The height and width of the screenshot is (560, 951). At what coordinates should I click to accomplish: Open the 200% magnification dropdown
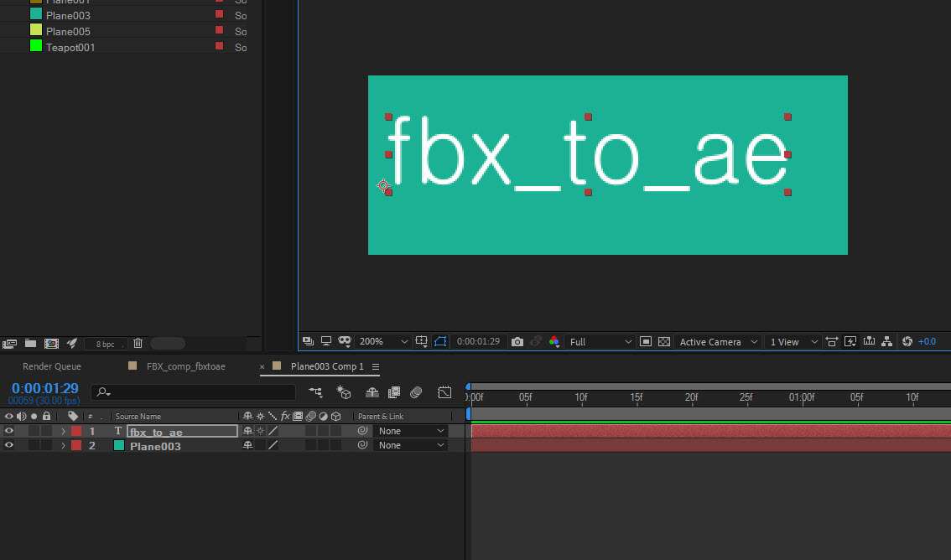pyautogui.click(x=382, y=341)
